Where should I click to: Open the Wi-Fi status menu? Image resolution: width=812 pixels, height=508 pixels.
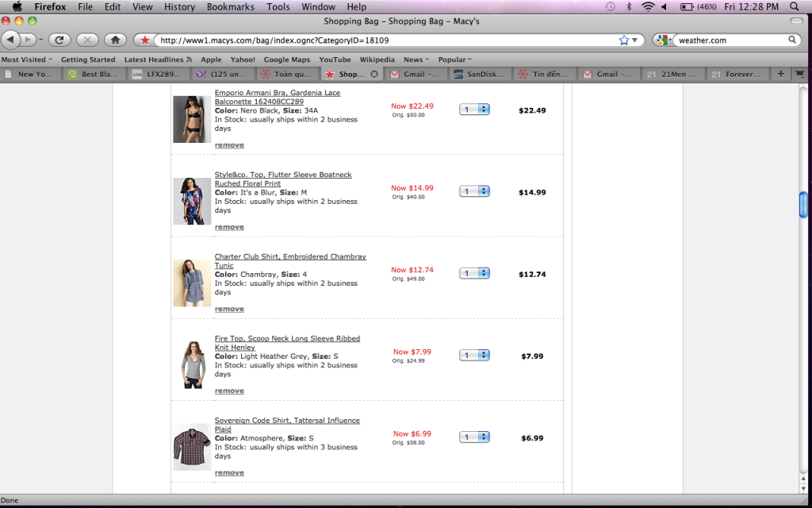tap(648, 6)
